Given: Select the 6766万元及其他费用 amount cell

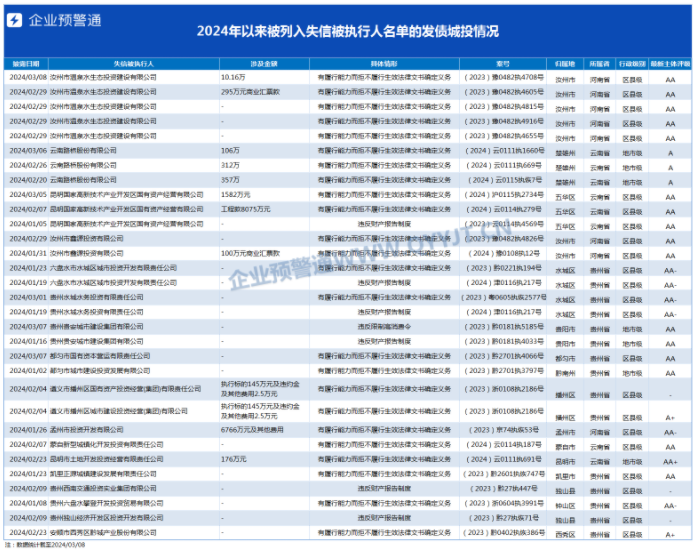Looking at the screenshot, I should (x=252, y=430).
